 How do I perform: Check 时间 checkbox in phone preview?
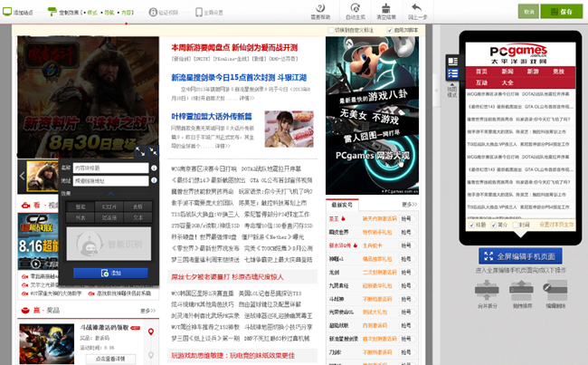tap(516, 225)
